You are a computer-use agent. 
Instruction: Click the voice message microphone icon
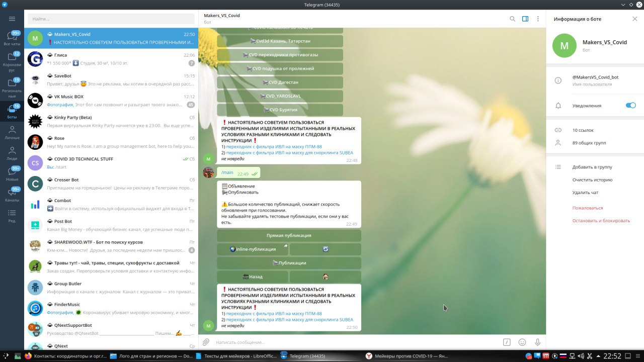click(x=537, y=342)
